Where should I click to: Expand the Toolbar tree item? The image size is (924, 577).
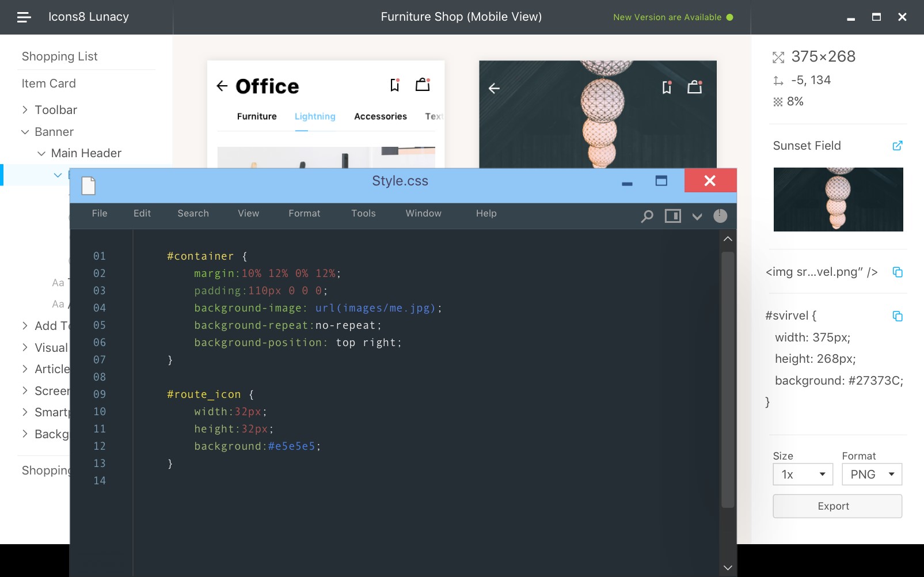(x=25, y=110)
